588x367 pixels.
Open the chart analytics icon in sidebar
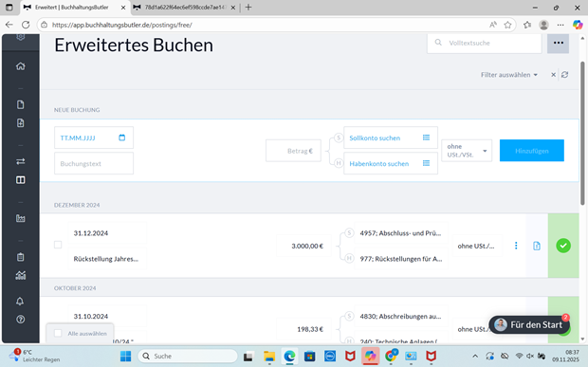21,276
